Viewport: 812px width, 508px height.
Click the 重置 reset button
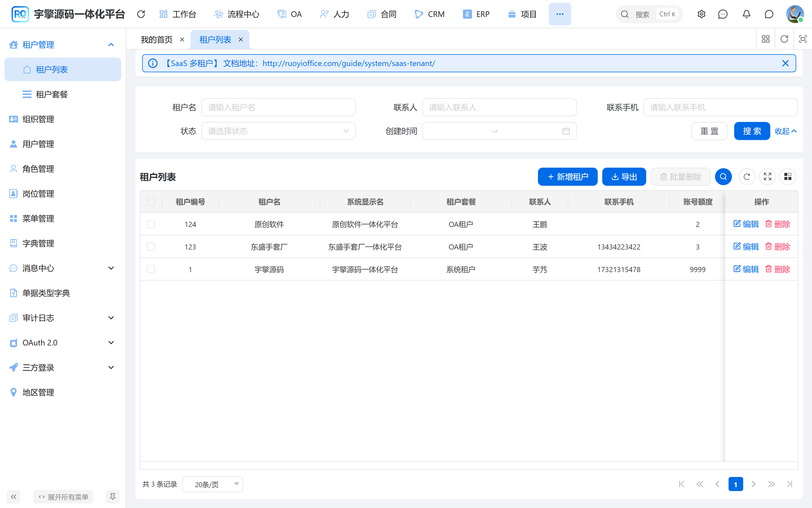click(709, 131)
